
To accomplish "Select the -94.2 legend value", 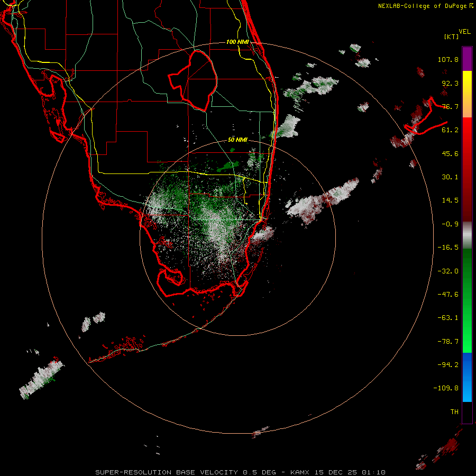I will pyautogui.click(x=448, y=365).
